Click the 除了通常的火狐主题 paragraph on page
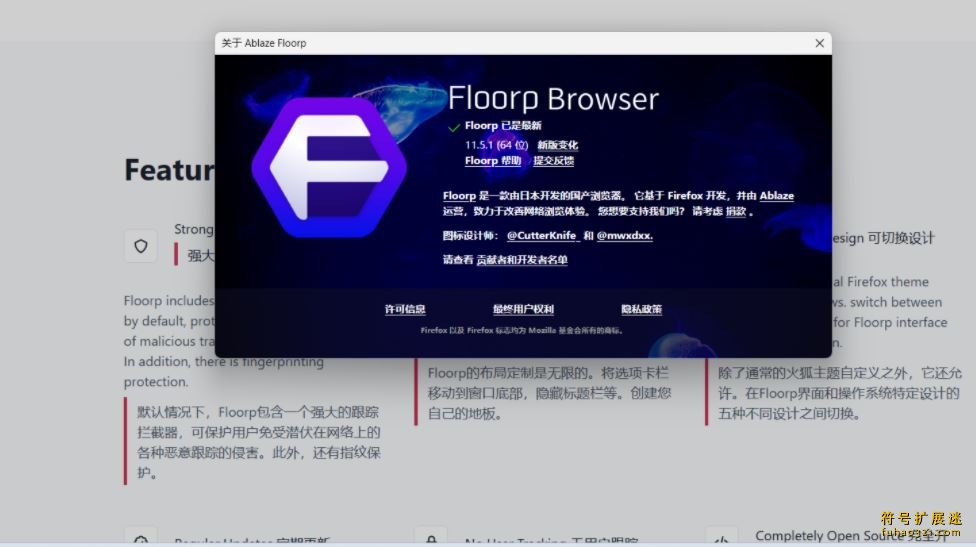 (840, 393)
